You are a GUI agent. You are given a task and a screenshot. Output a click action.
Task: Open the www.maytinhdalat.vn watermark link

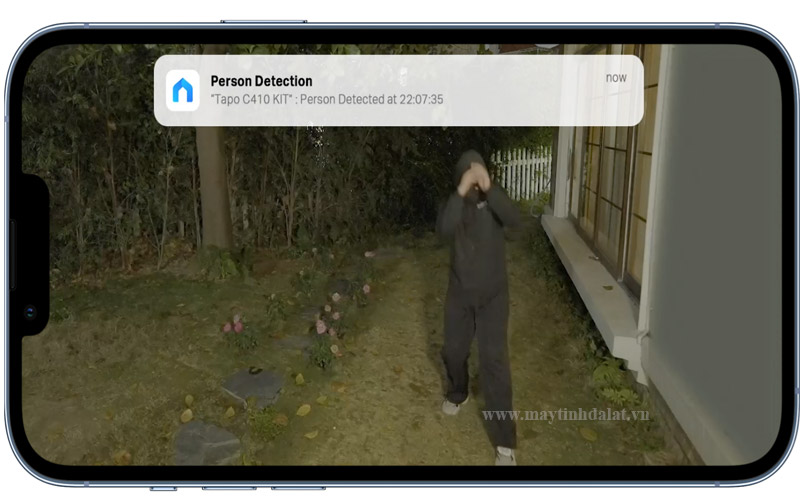click(x=565, y=414)
